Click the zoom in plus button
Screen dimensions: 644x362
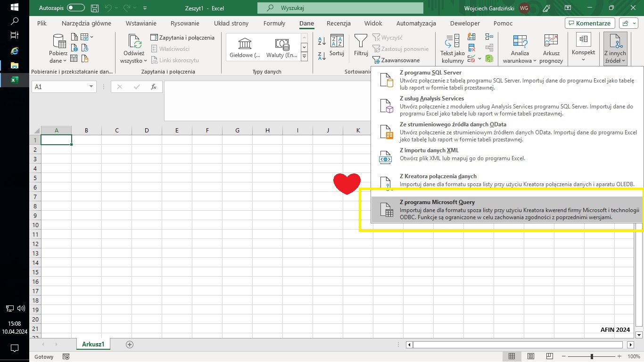620,356
